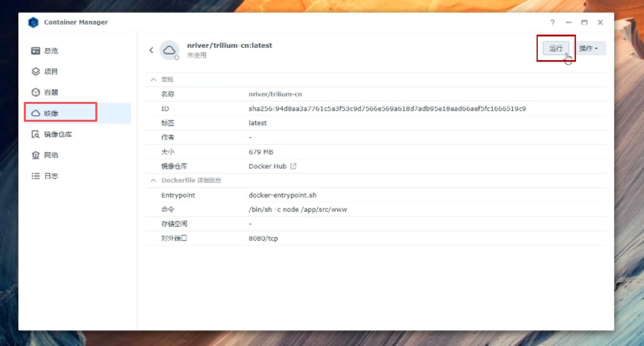Image resolution: width=644 pixels, height=346 pixels.
Task: Open the 日志 log list icon
Action: (35, 176)
